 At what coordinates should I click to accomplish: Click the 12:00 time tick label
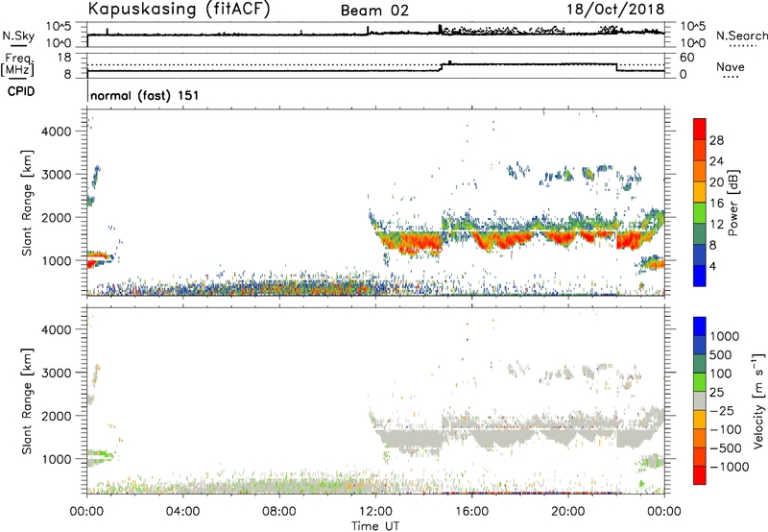375,512
